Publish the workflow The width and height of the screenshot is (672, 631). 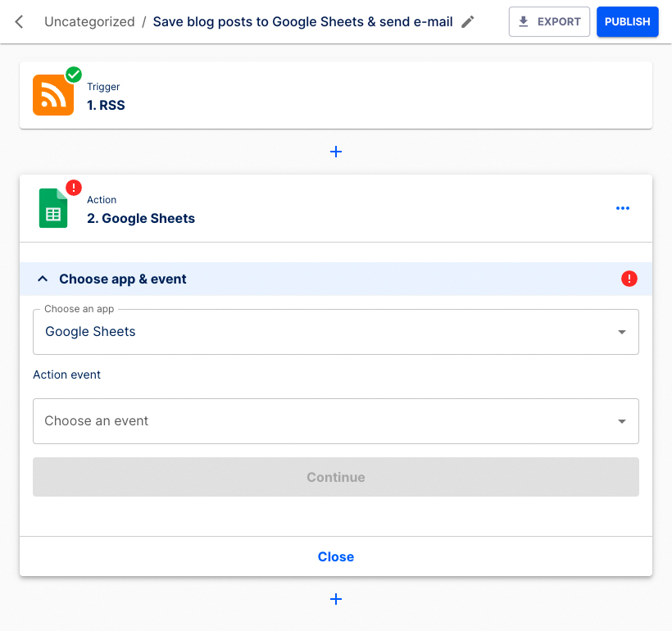coord(628,21)
